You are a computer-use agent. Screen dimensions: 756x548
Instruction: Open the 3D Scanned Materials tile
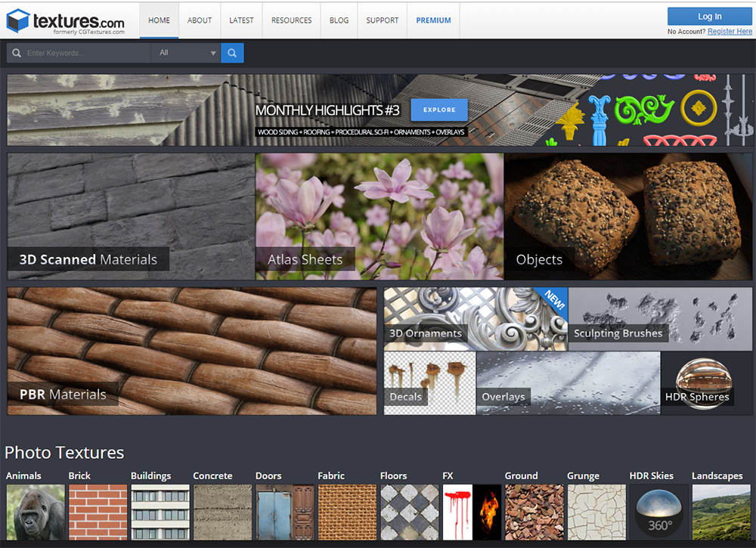tap(131, 216)
